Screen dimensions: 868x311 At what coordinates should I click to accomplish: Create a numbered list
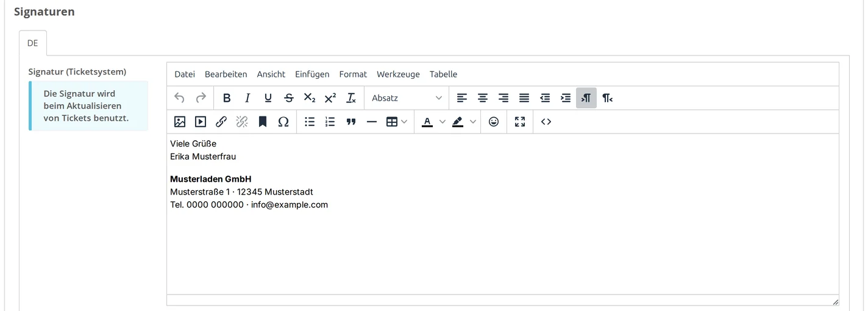point(330,121)
